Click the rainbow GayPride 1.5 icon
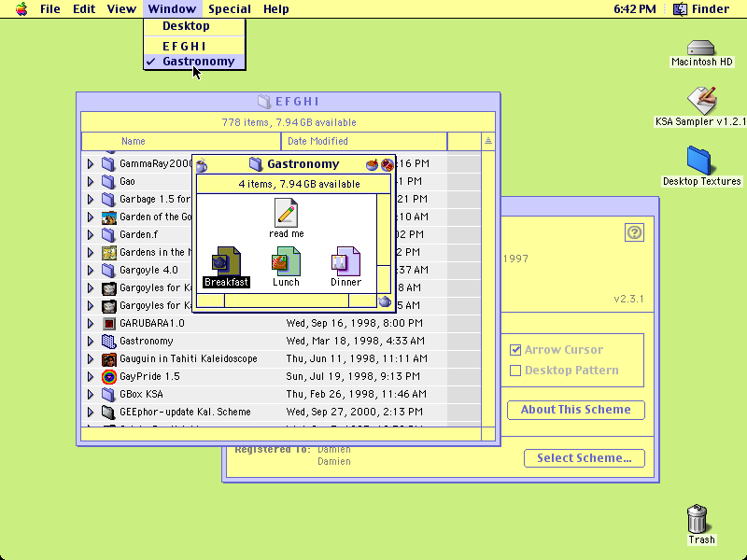This screenshot has height=560, width=747. click(109, 377)
